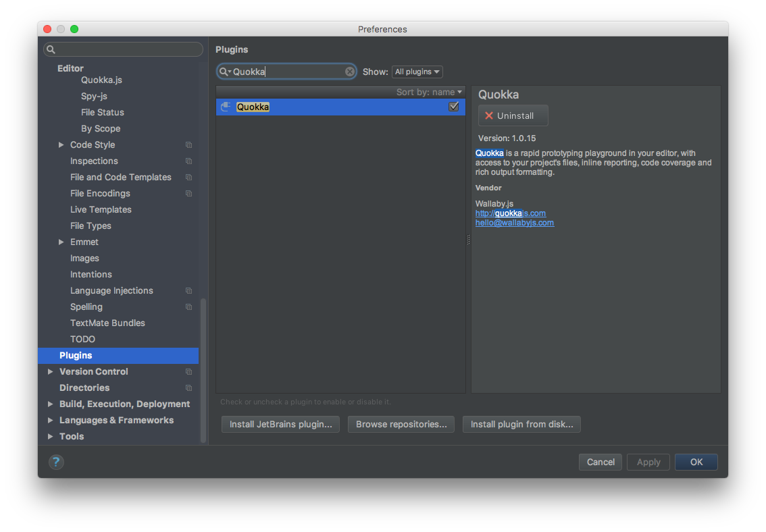Open the quokkajs.com vendor link
Image resolution: width=766 pixels, height=532 pixels.
click(511, 213)
